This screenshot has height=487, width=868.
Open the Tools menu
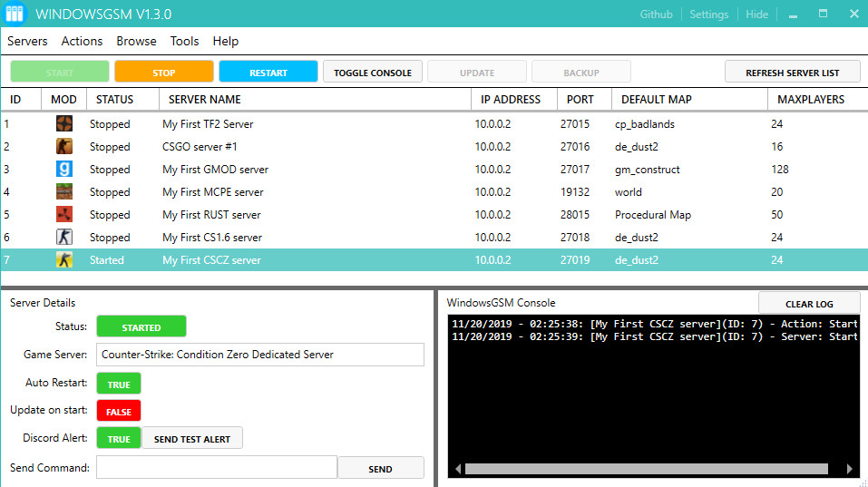point(184,41)
